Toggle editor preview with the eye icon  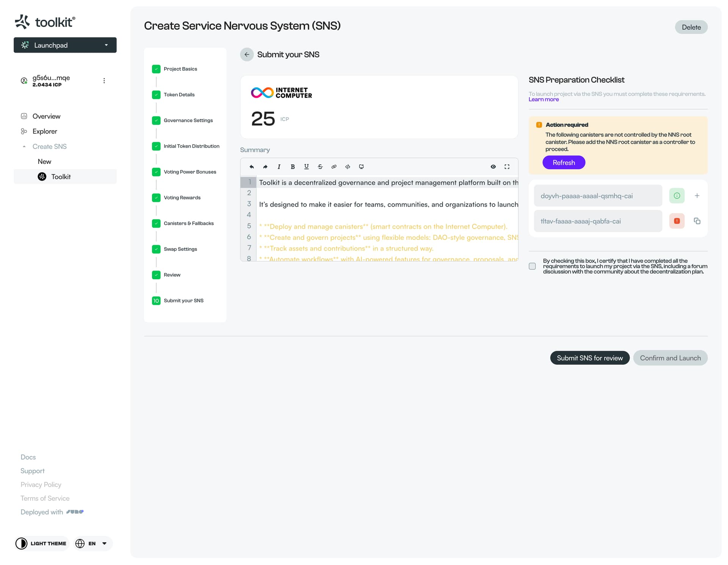tap(493, 167)
